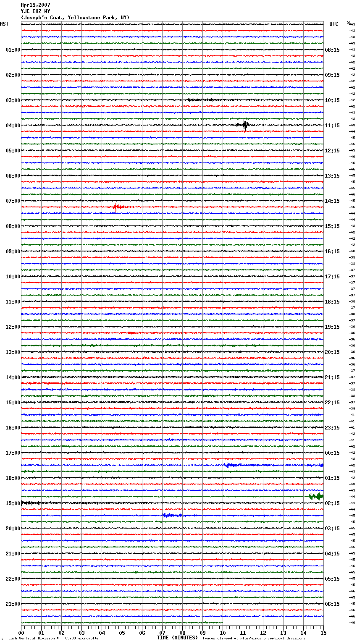Inspect the blue burst near minute 7 after 19:00

172,515
